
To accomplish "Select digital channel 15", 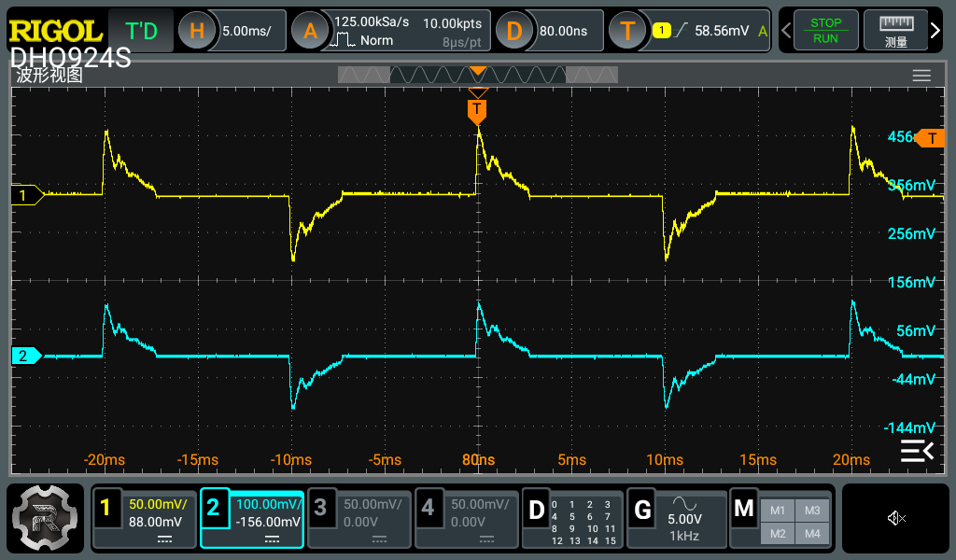I will [610, 541].
